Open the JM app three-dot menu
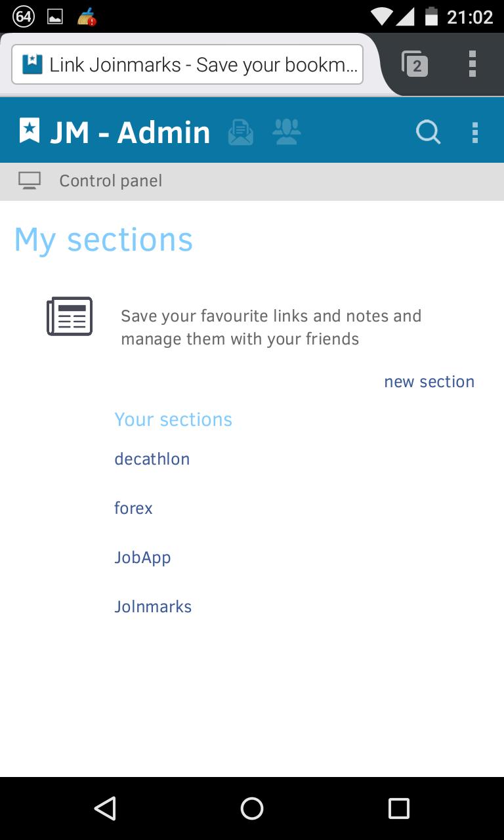 [x=475, y=132]
